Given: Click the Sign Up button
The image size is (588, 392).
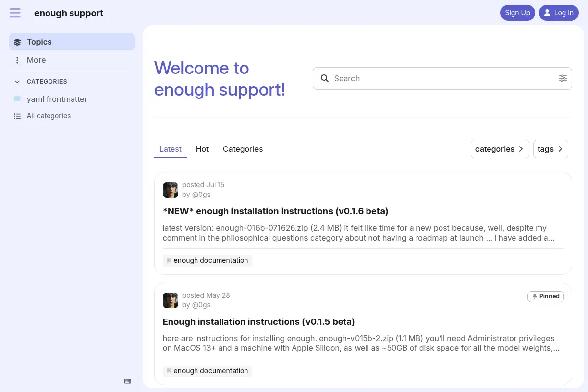Looking at the screenshot, I should click(517, 13).
